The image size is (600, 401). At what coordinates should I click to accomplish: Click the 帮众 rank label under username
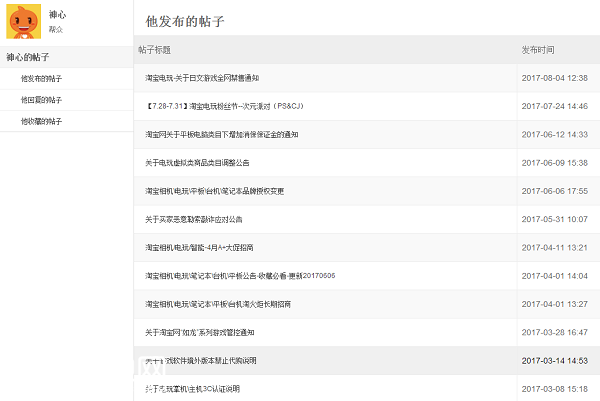(55, 29)
